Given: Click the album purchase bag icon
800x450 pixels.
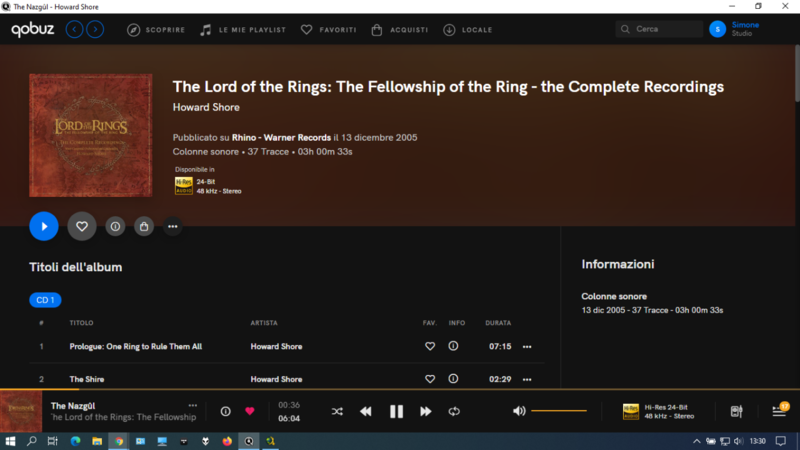Looking at the screenshot, I should [x=144, y=226].
